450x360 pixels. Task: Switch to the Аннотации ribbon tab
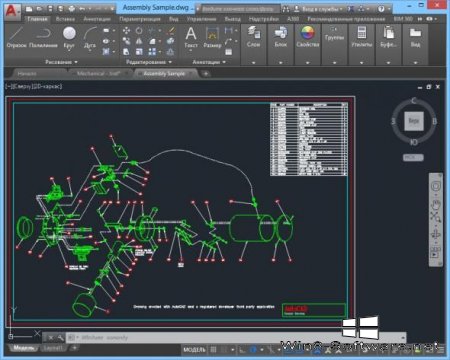[x=97, y=19]
